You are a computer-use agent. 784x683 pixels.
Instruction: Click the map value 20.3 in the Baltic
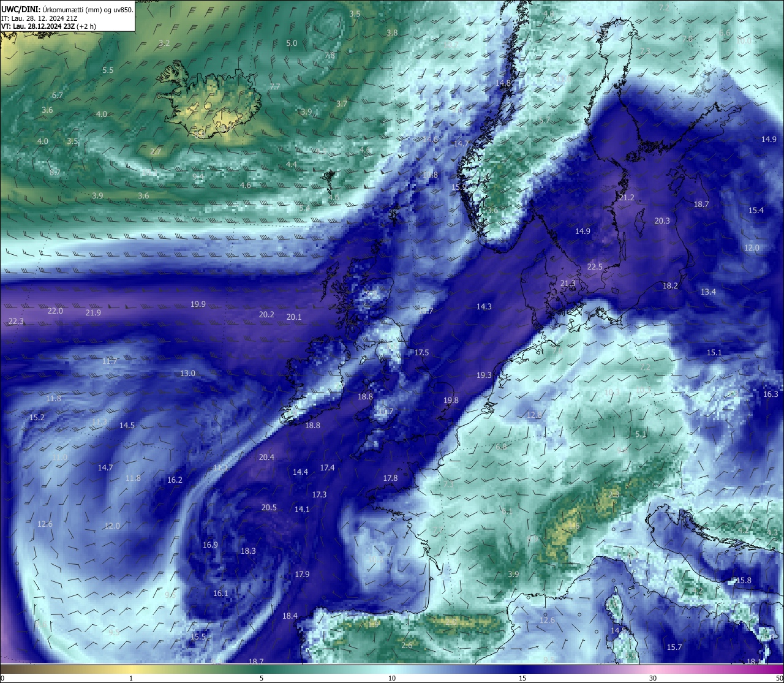coord(662,221)
